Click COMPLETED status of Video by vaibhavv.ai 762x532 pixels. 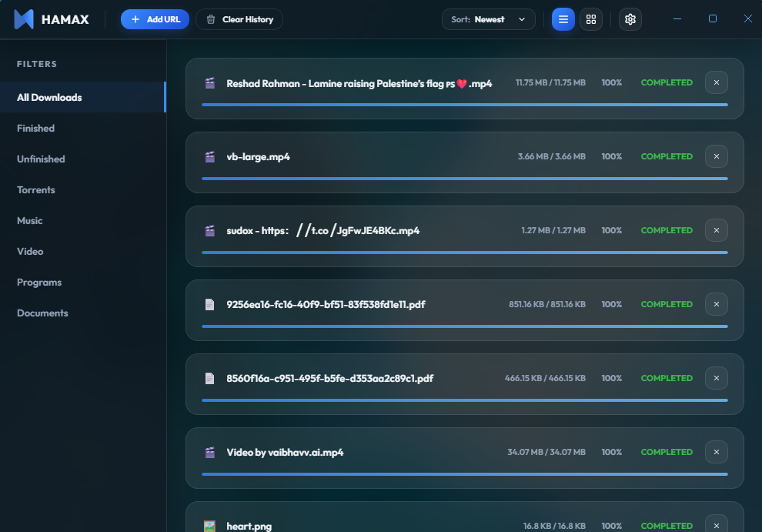click(667, 452)
